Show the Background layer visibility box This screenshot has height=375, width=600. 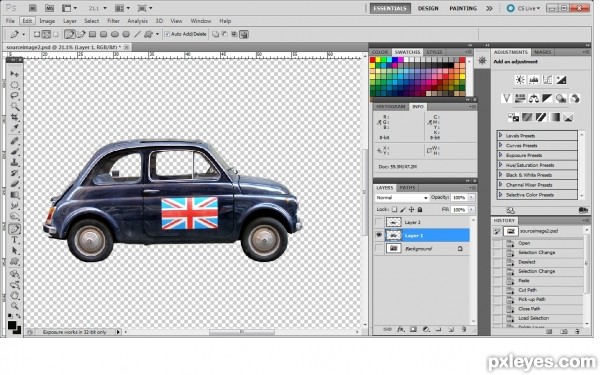click(x=378, y=249)
